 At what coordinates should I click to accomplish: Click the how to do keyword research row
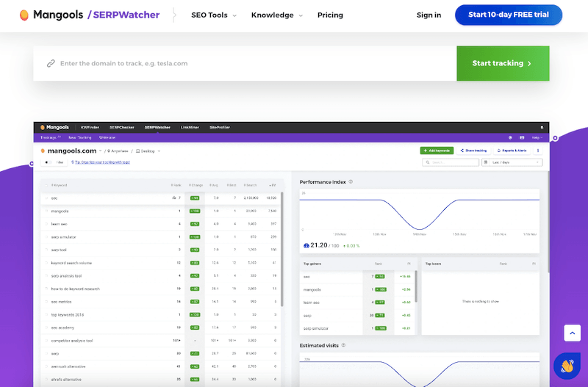click(160, 289)
